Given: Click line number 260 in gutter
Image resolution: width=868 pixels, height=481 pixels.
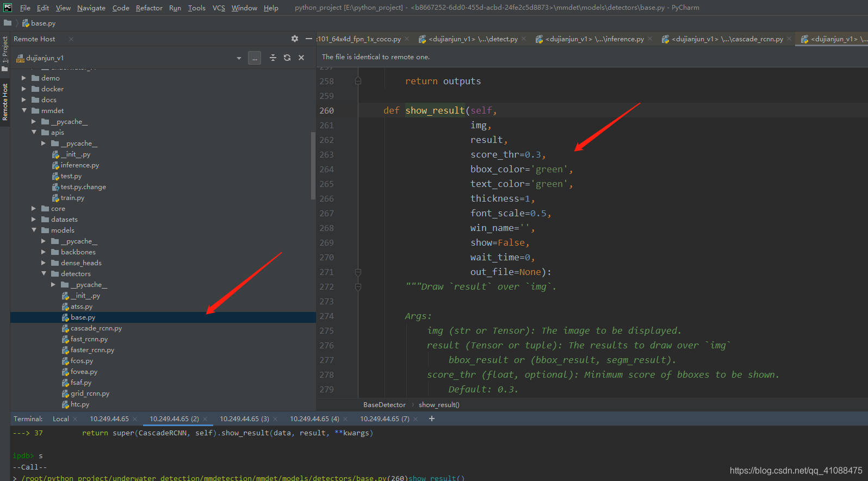Looking at the screenshot, I should click(x=327, y=110).
